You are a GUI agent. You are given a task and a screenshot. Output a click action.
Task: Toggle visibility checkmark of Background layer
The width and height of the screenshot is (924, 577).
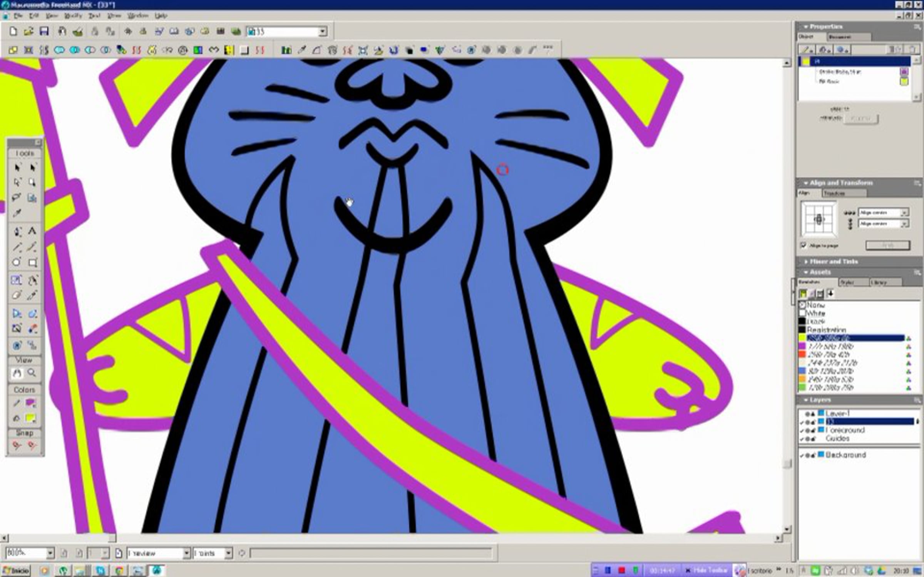802,455
